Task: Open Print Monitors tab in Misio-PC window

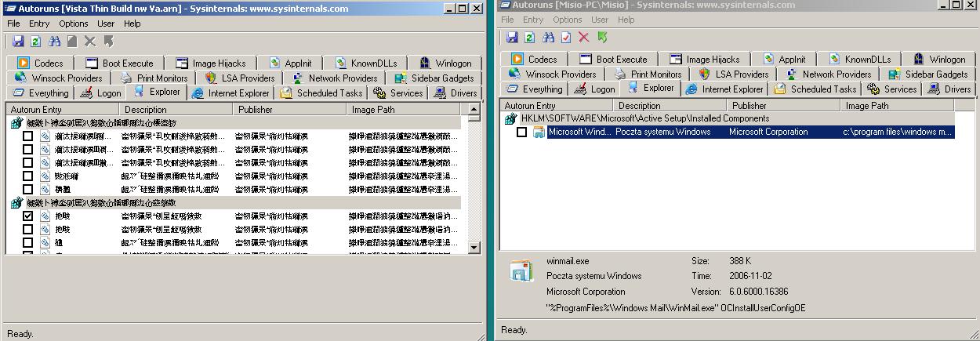Action: pos(648,74)
